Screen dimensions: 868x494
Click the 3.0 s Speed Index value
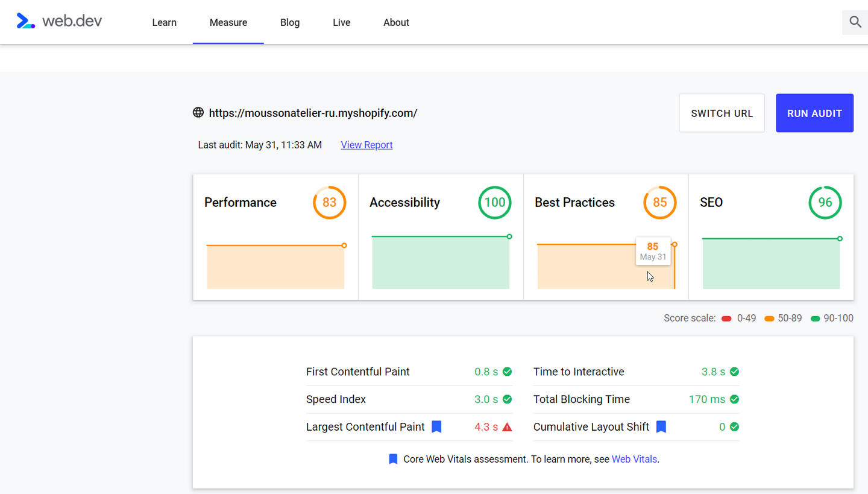coord(486,399)
